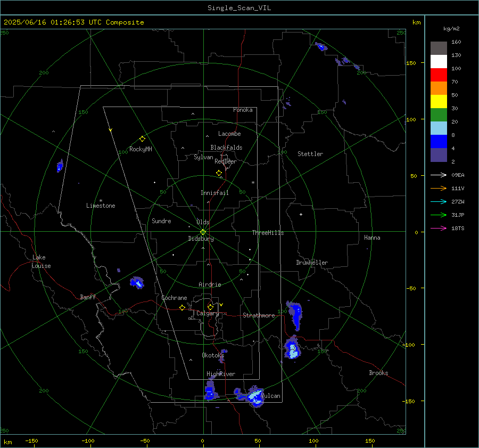Click the gray 130-160 legend color
This screenshot has height=448, width=479.
pos(439,48)
